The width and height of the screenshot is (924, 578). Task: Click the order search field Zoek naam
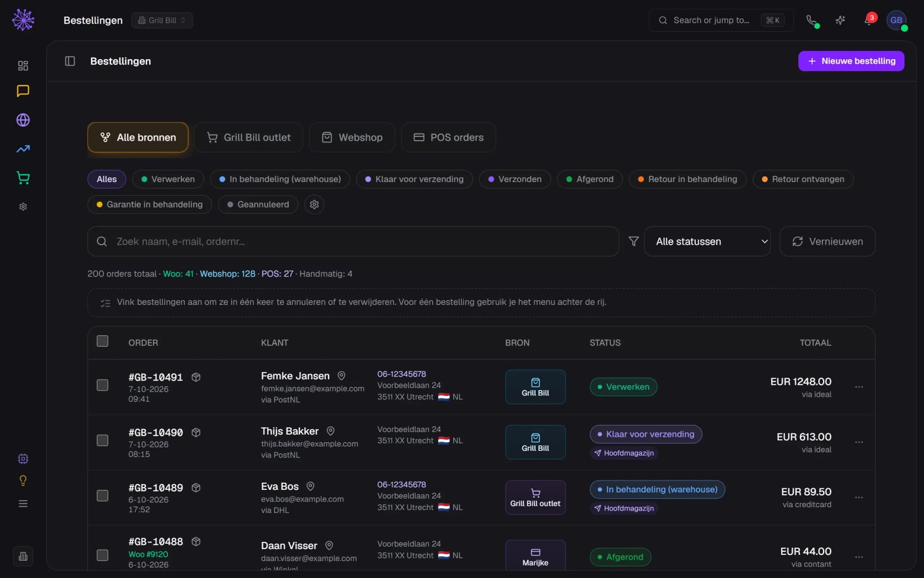pyautogui.click(x=353, y=241)
